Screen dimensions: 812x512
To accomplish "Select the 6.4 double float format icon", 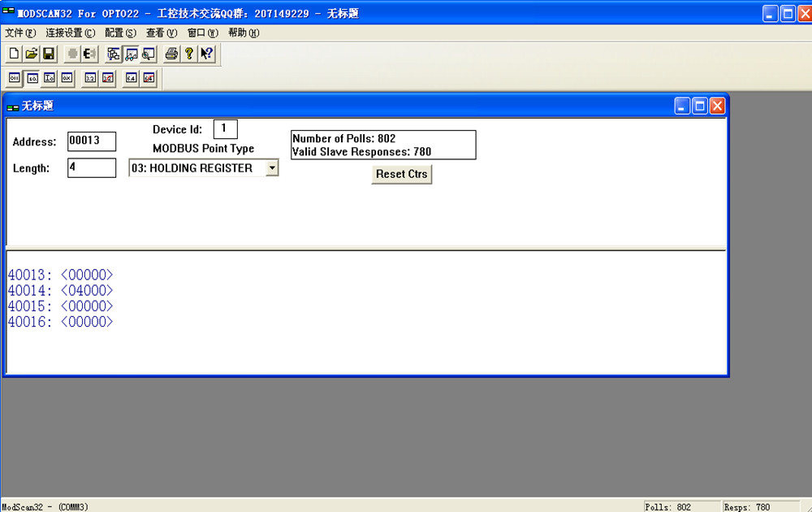I will (131, 78).
